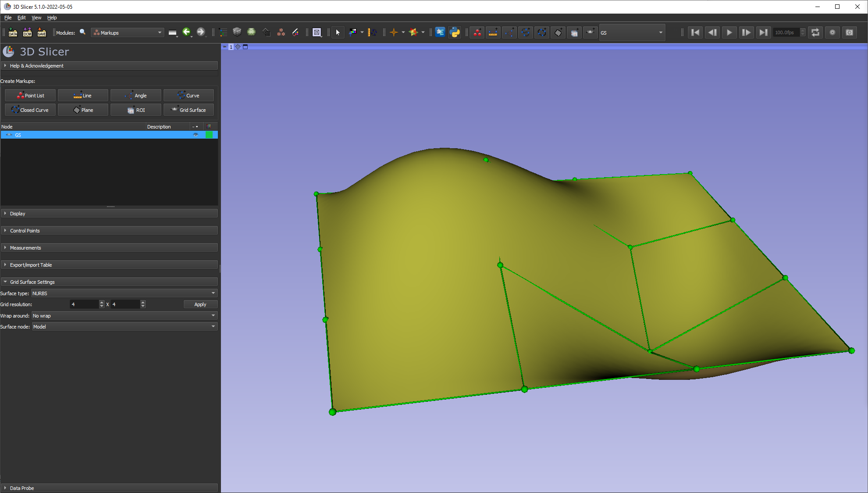
Task: Toggle sequence loop playback button
Action: pyautogui.click(x=815, y=32)
